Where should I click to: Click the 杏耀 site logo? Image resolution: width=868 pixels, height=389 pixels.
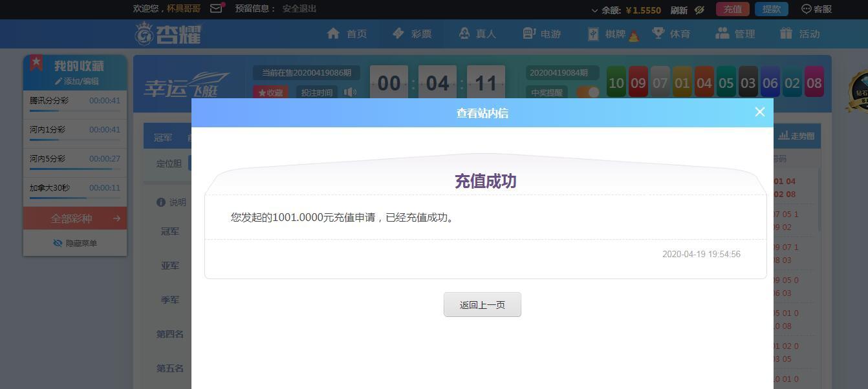click(x=169, y=34)
